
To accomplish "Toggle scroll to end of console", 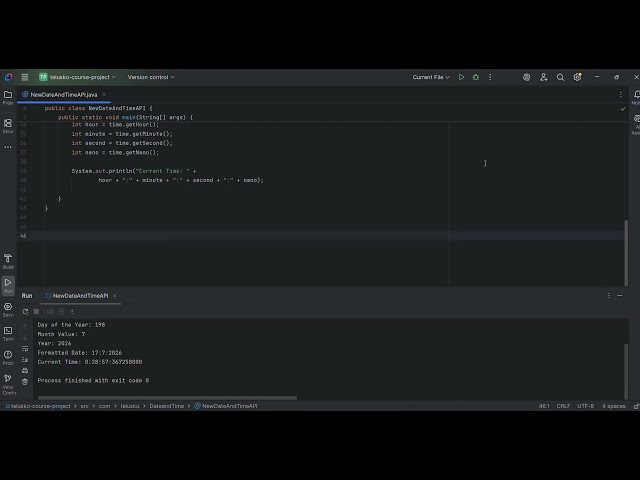I will pos(25,360).
